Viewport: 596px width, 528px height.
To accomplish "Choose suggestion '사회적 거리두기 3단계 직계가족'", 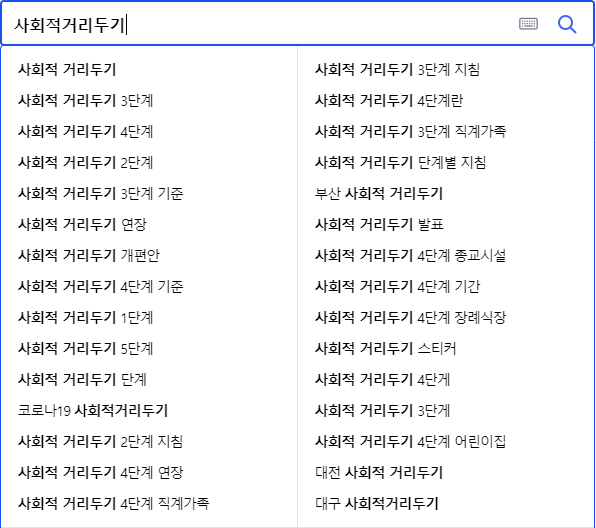I will click(x=411, y=132).
